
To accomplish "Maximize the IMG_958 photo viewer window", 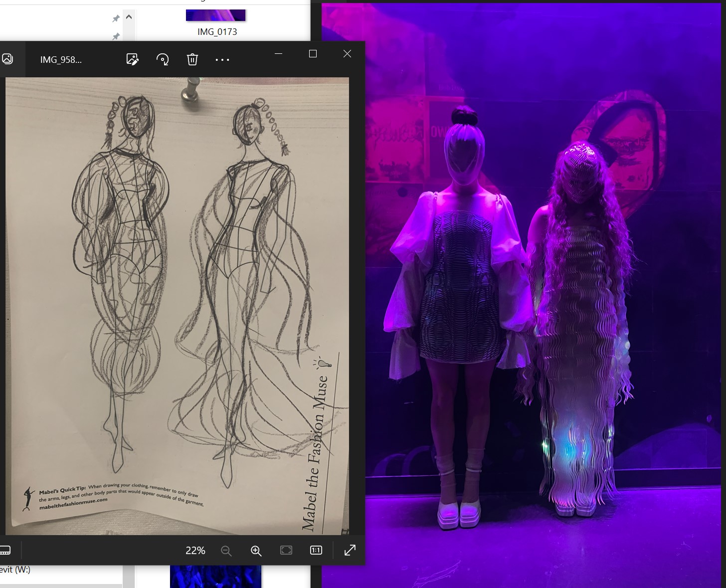I will pyautogui.click(x=313, y=54).
